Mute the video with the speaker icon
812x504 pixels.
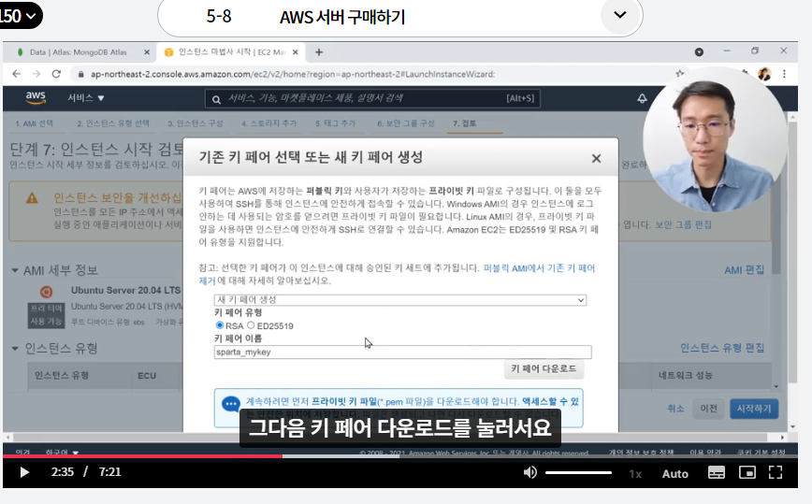point(529,472)
